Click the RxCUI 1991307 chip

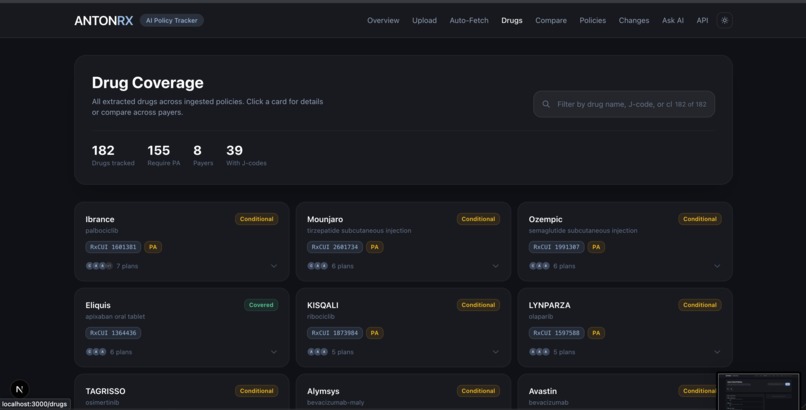click(x=556, y=247)
